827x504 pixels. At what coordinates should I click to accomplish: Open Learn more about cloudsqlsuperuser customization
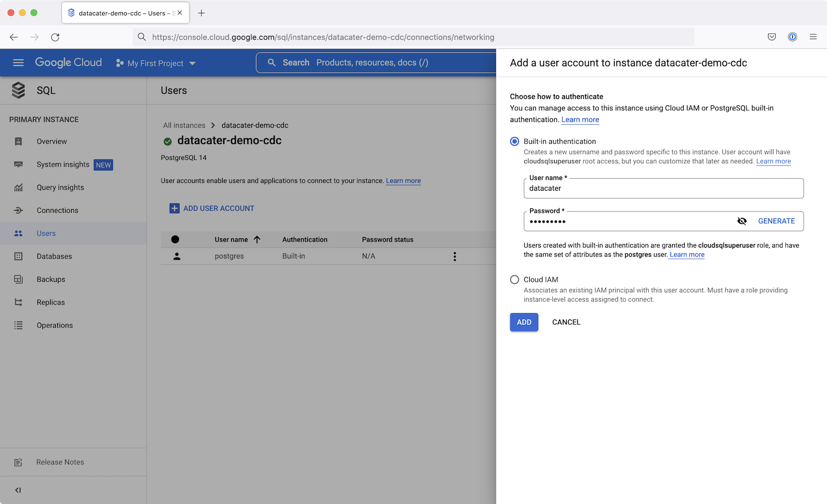(x=774, y=162)
